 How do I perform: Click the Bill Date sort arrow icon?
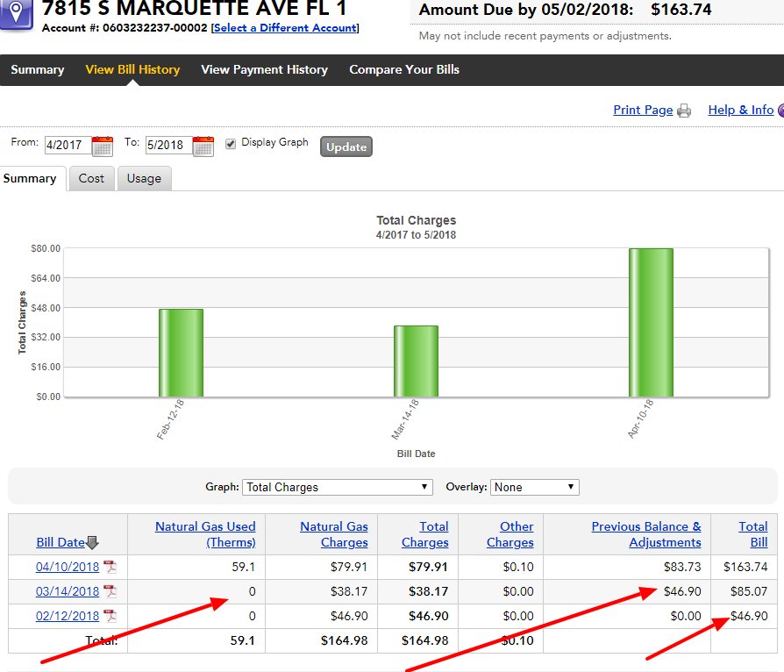(92, 542)
